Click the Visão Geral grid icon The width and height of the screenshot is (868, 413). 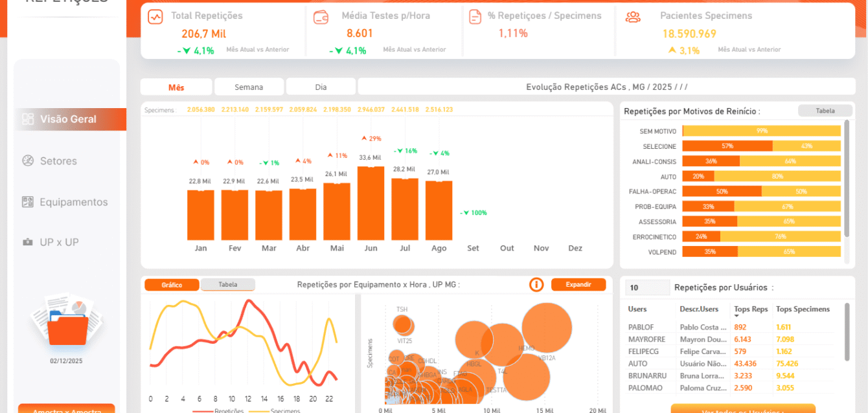tap(28, 119)
